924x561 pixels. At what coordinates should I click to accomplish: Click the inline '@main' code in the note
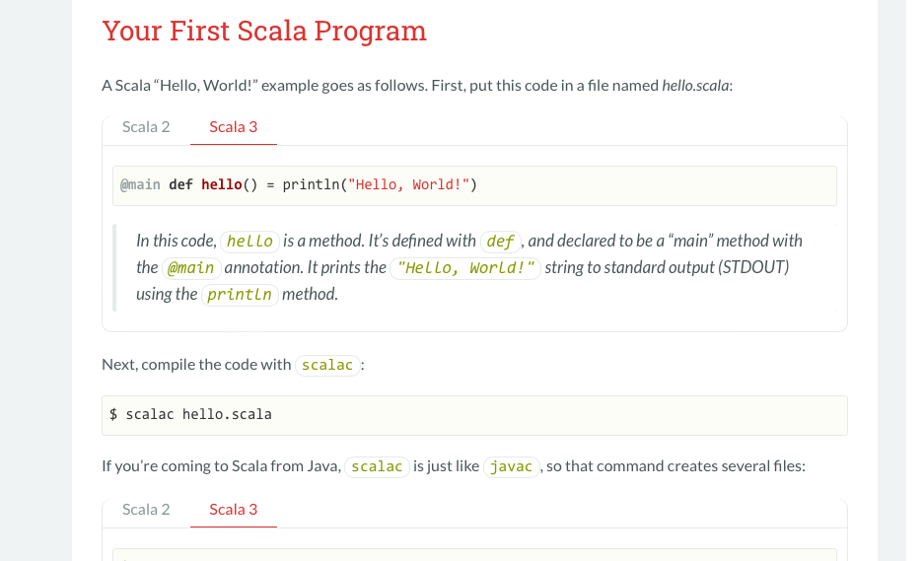coord(191,268)
